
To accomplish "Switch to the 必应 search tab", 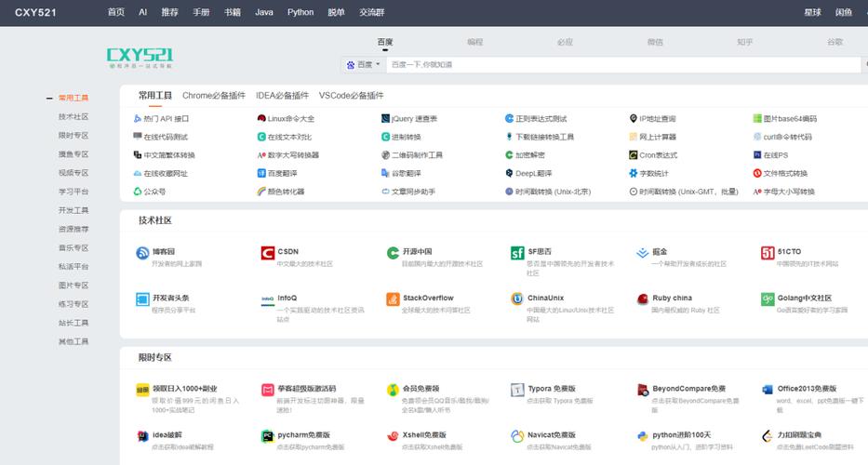I will coord(565,42).
